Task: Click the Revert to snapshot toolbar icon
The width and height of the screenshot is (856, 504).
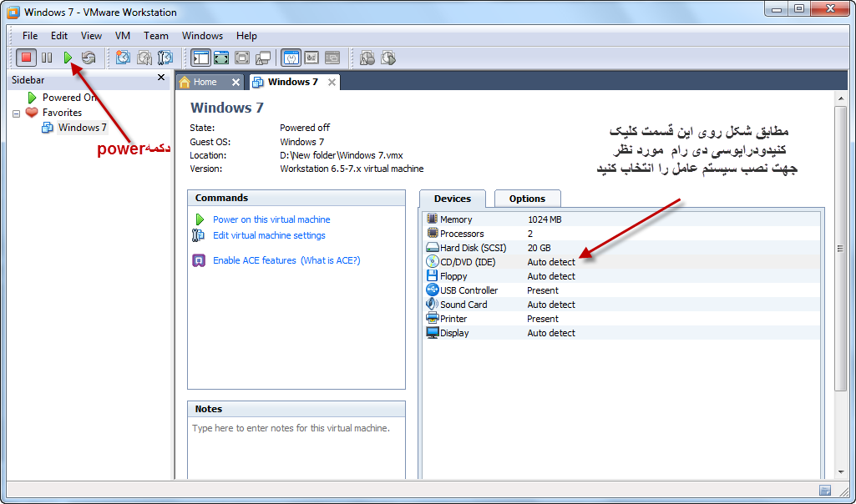Action: click(x=144, y=58)
